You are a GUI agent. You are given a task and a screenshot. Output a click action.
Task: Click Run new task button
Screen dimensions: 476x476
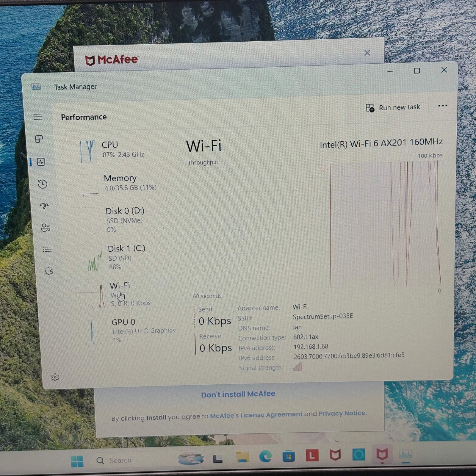tap(393, 107)
